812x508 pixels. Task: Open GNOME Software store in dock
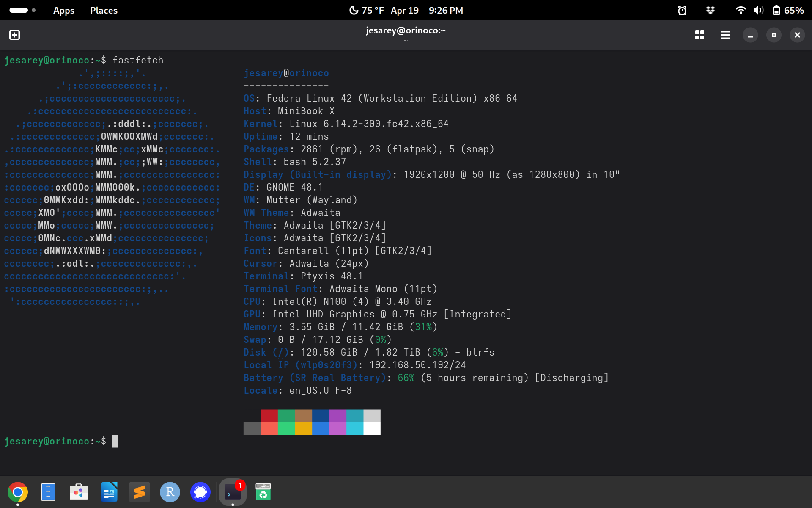click(x=79, y=492)
